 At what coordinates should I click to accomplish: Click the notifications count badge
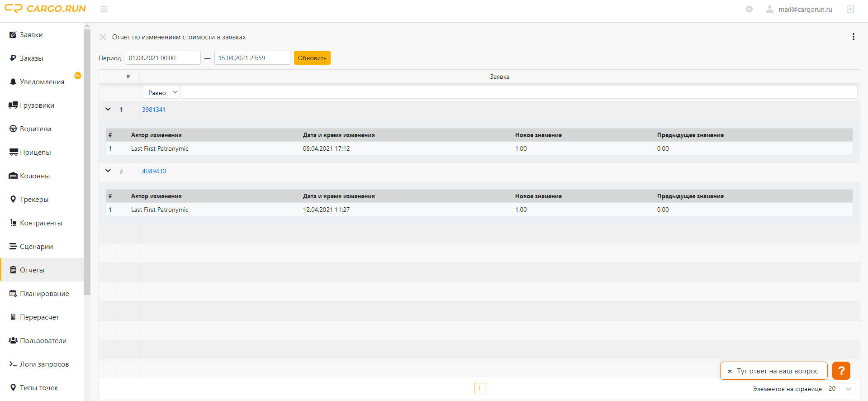(x=78, y=76)
